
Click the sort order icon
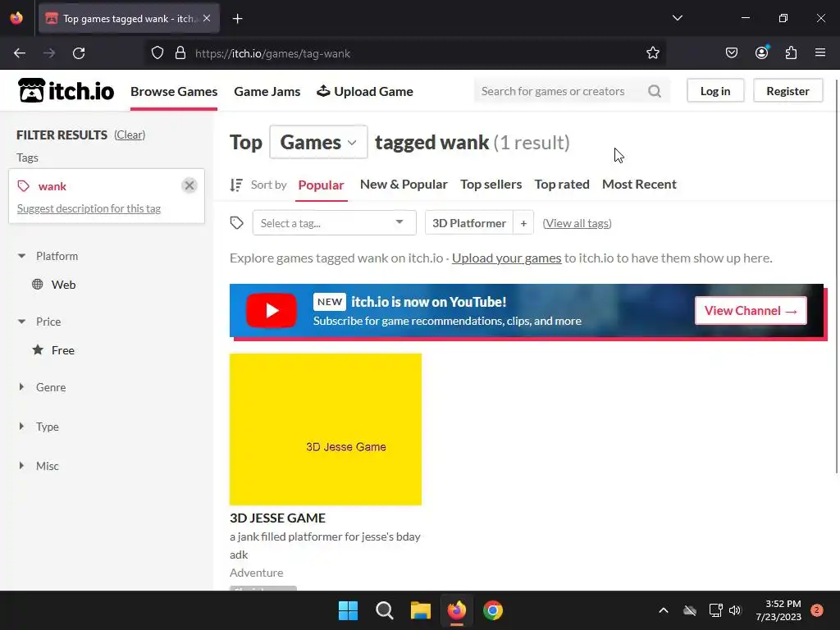[236, 185]
